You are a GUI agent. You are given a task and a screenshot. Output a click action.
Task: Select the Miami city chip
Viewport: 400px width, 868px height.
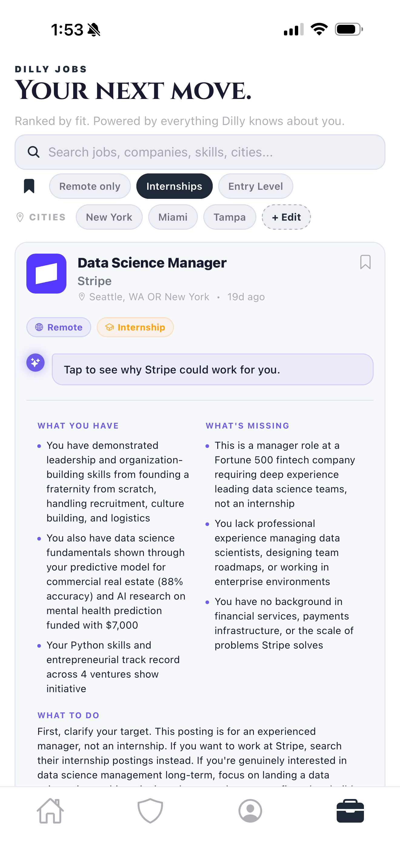click(x=173, y=217)
